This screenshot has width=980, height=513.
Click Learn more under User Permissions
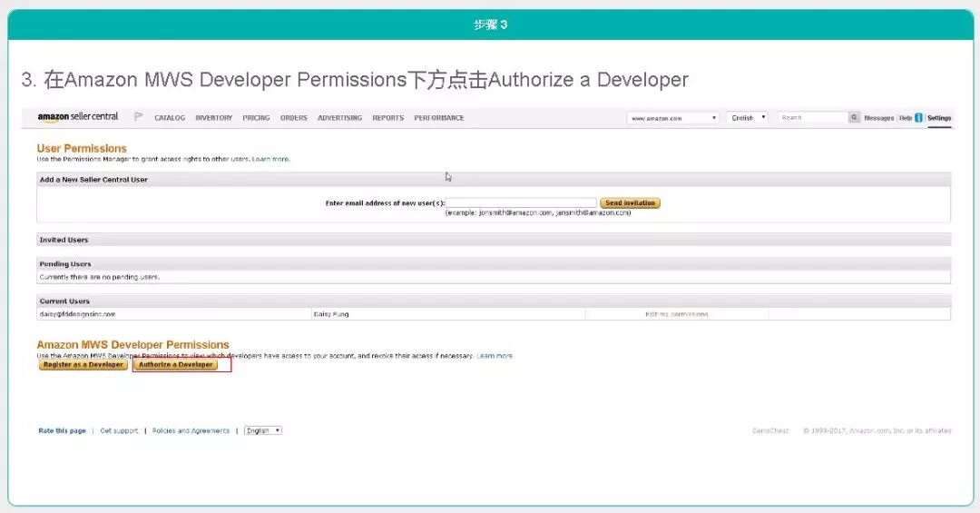270,159
